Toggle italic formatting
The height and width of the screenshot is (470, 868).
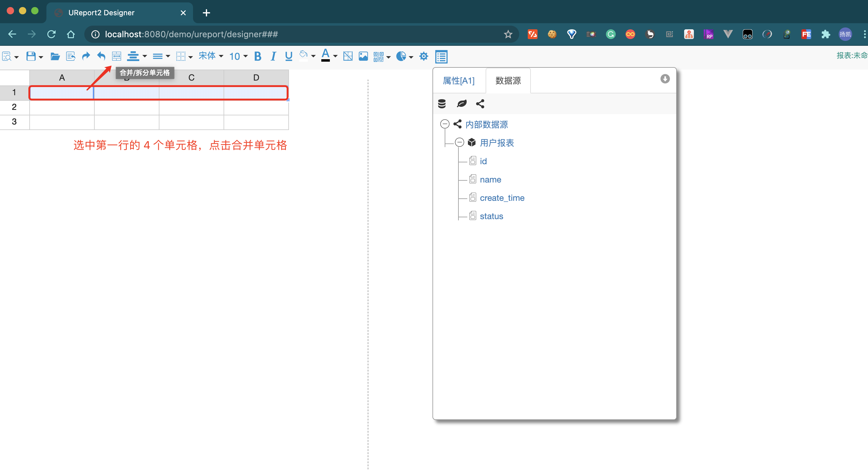pyautogui.click(x=273, y=56)
